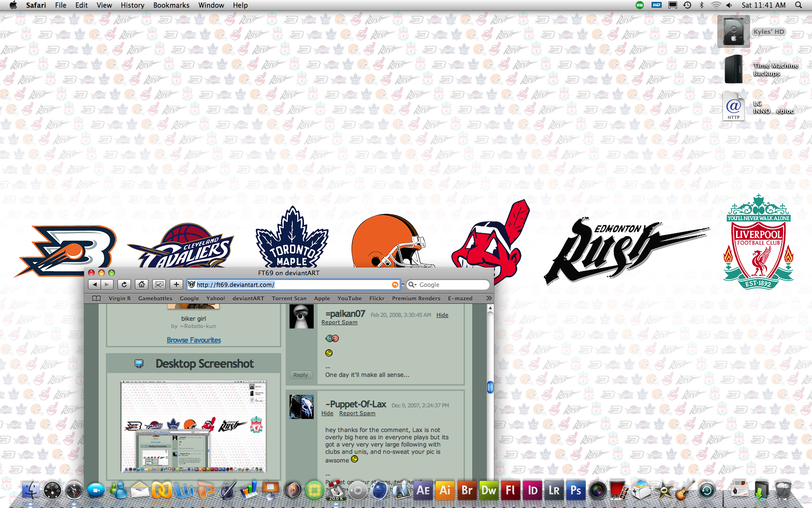Go back with Safari's back arrow
812x508 pixels.
point(95,284)
